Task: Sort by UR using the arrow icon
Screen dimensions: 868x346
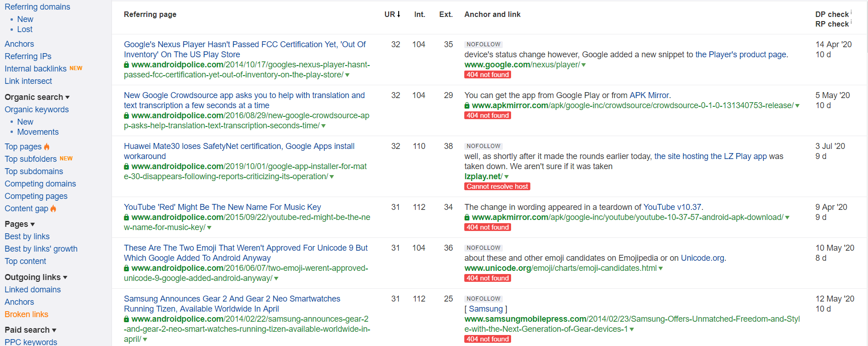Action: pyautogui.click(x=399, y=14)
